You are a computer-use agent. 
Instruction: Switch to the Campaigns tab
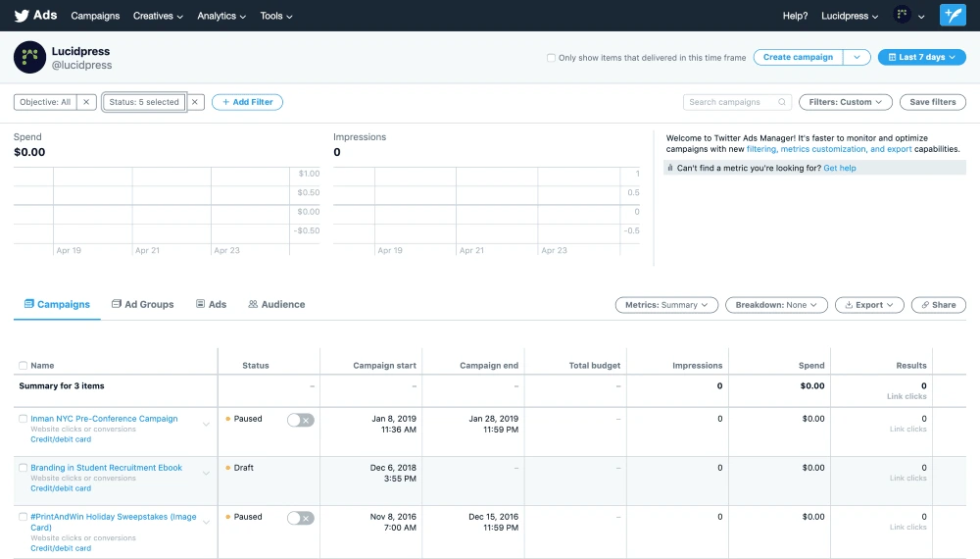57,305
